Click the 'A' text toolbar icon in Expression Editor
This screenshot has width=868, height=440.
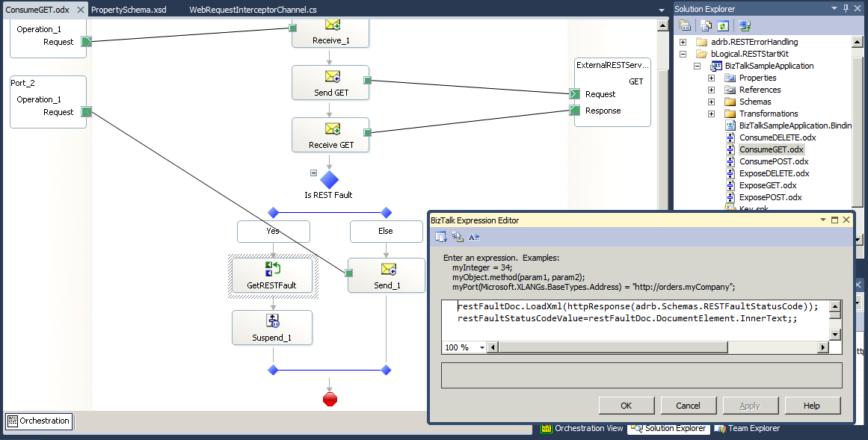pyautogui.click(x=473, y=237)
